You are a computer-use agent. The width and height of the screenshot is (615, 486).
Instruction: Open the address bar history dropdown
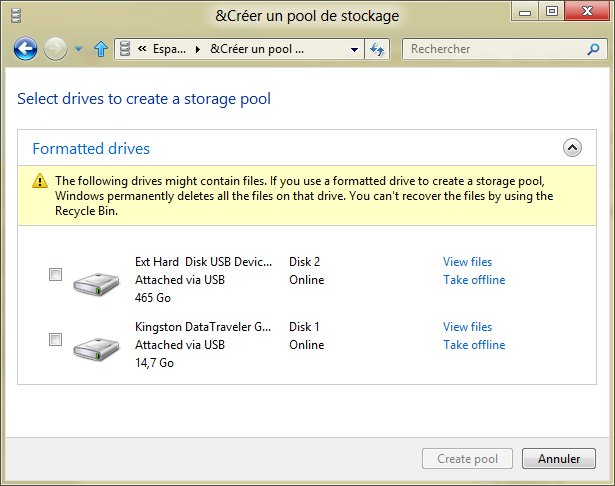click(x=356, y=49)
